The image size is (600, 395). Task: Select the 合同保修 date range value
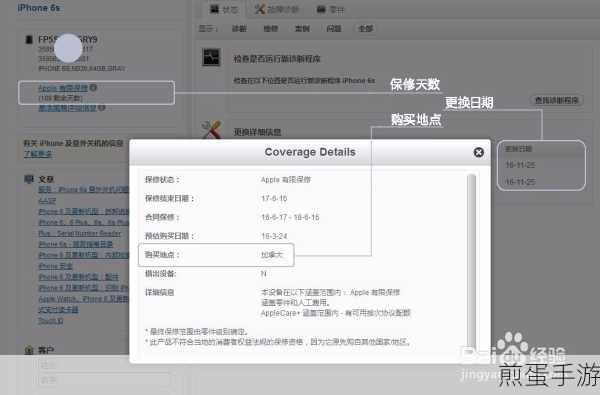click(290, 217)
